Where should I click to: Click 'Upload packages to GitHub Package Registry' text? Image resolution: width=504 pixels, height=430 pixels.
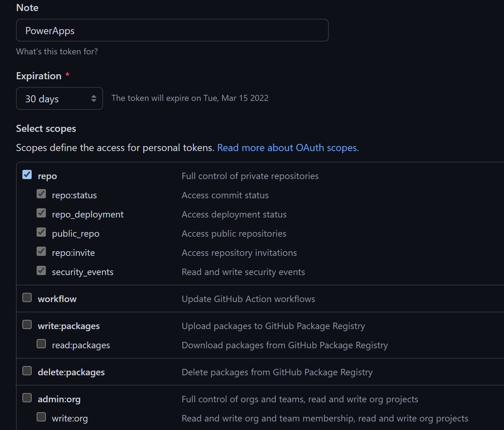273,326
